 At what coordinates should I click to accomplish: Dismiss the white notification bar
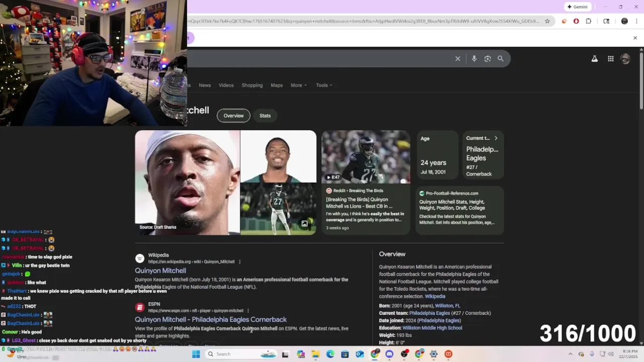tap(635, 38)
